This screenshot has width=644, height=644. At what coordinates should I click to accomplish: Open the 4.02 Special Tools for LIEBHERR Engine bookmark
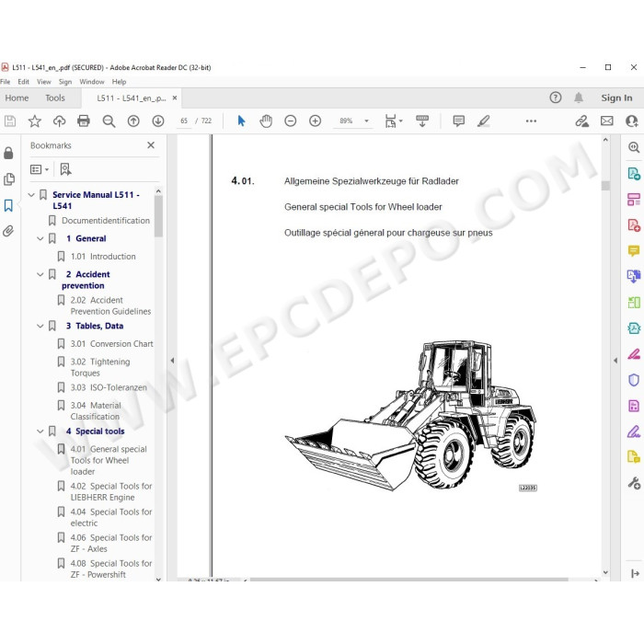click(111, 491)
